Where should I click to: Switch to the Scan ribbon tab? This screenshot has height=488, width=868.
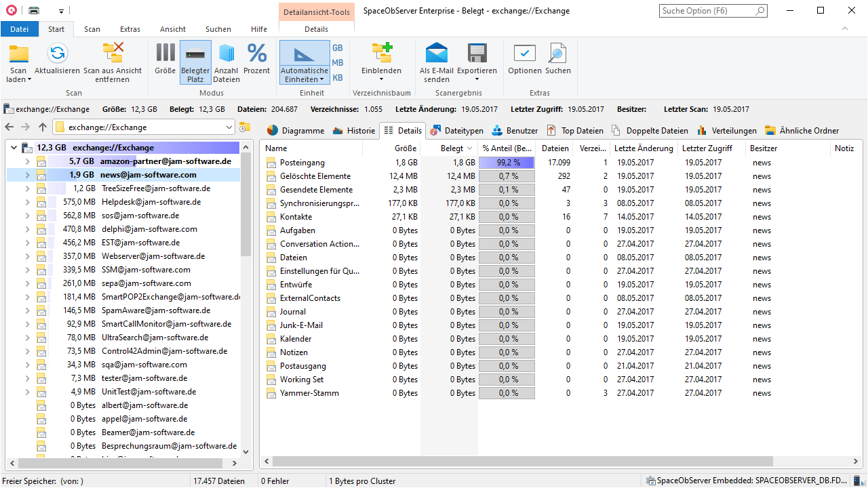(92, 29)
